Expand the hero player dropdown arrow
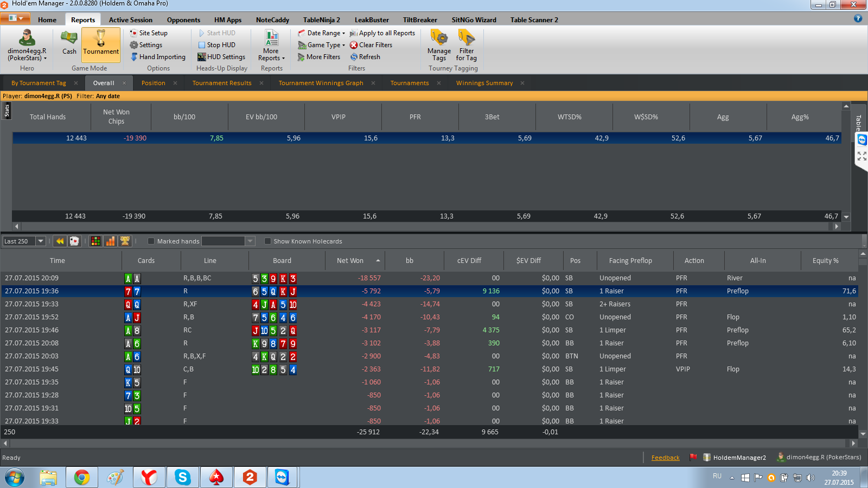This screenshot has height=488, width=868. [46, 59]
